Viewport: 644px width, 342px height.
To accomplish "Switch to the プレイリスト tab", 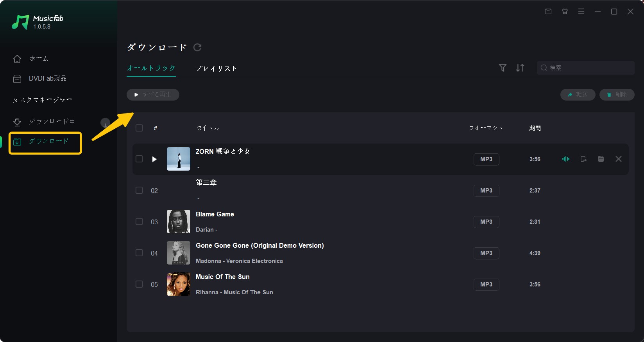I will [216, 68].
